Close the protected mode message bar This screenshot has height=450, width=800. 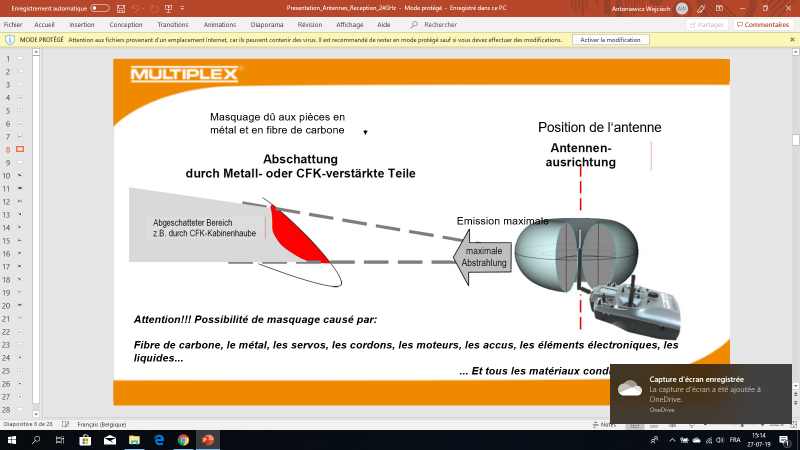791,40
